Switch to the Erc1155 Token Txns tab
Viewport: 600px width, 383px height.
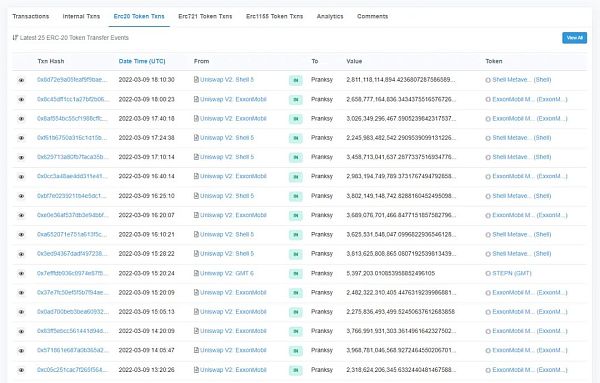tap(274, 16)
